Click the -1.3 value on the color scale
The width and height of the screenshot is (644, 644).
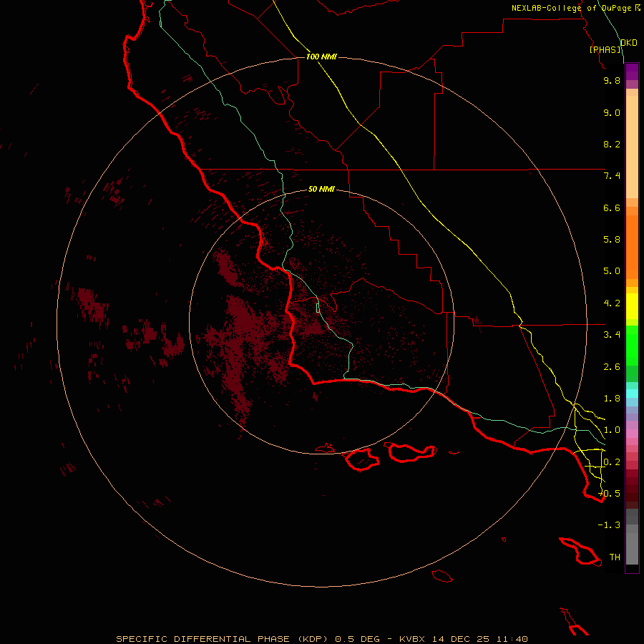tap(610, 525)
